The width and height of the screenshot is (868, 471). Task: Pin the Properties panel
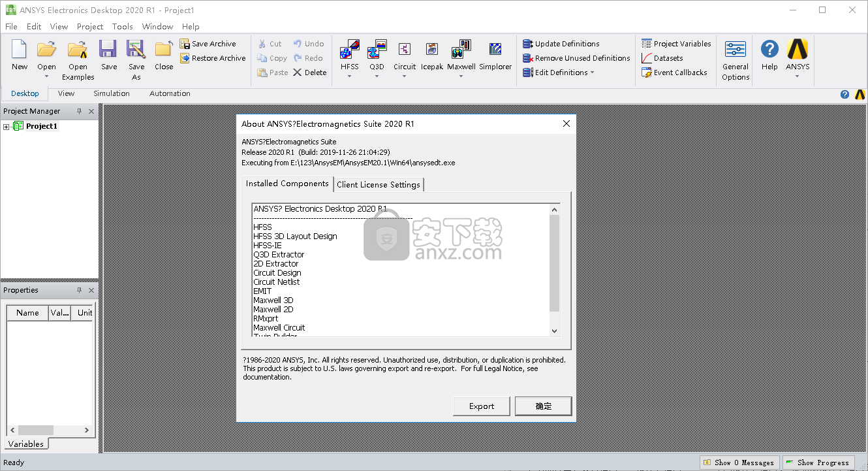click(80, 290)
